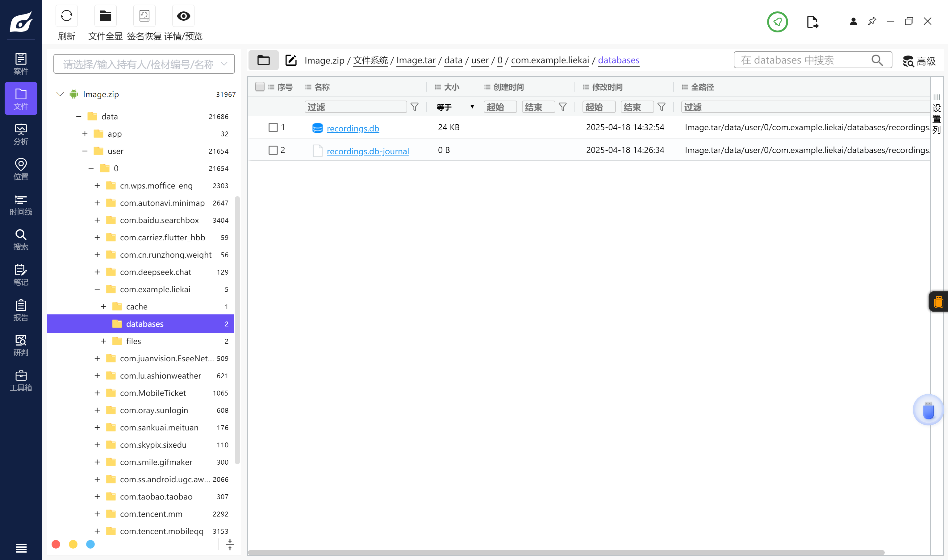
Task: Open the 详情/预览 eye preview icon
Action: pyautogui.click(x=183, y=16)
